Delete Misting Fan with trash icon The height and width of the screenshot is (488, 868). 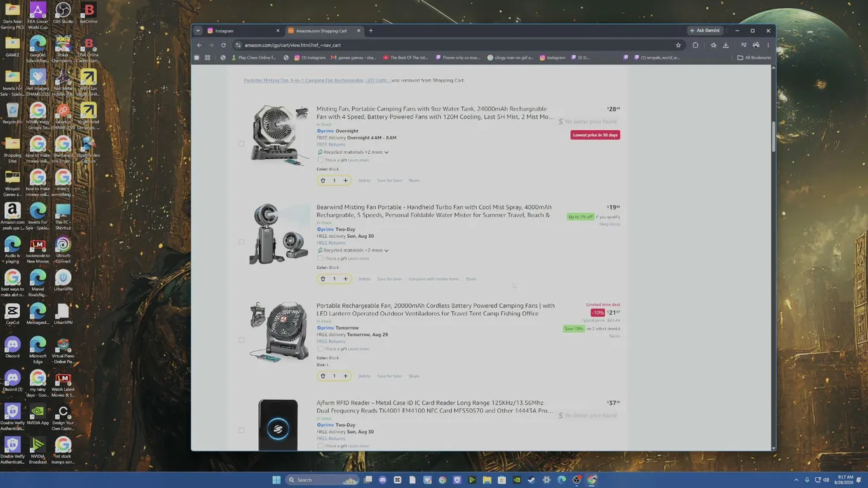(323, 180)
